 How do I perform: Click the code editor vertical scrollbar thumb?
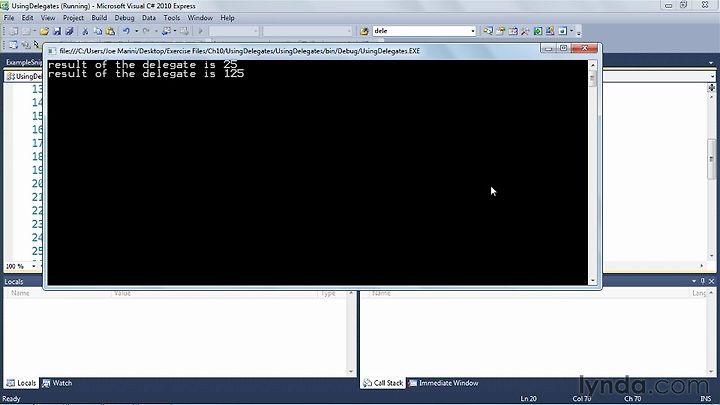(x=711, y=159)
